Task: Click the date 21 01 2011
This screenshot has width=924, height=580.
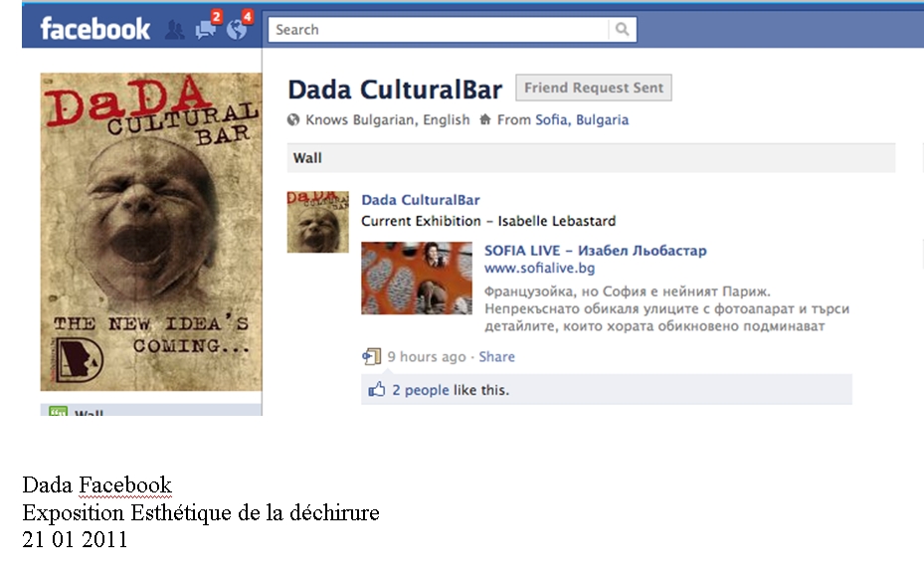Action: 75,539
